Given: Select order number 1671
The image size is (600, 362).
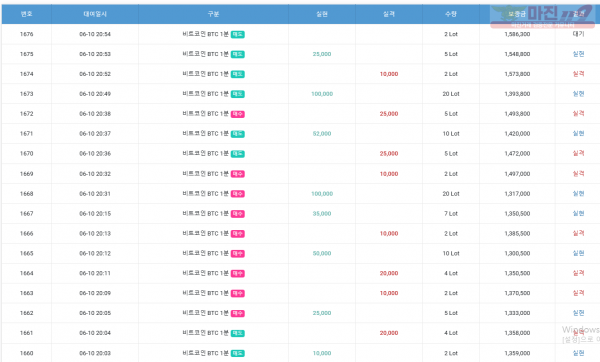Looking at the screenshot, I should (26, 134).
